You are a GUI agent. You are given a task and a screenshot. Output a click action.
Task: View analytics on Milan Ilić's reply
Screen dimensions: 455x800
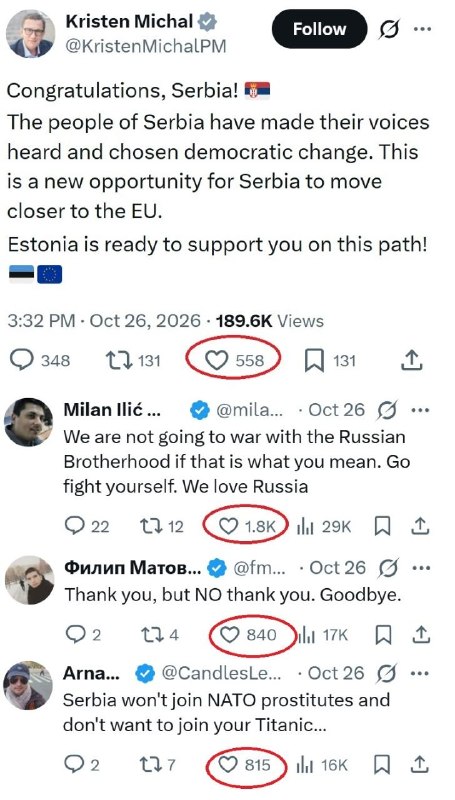point(323,527)
